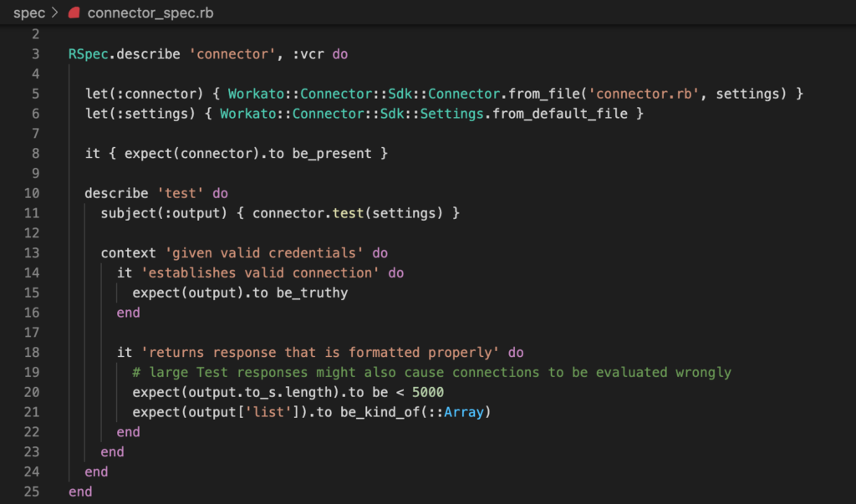Click line number 25 in the gutter
856x504 pixels.
point(32,491)
